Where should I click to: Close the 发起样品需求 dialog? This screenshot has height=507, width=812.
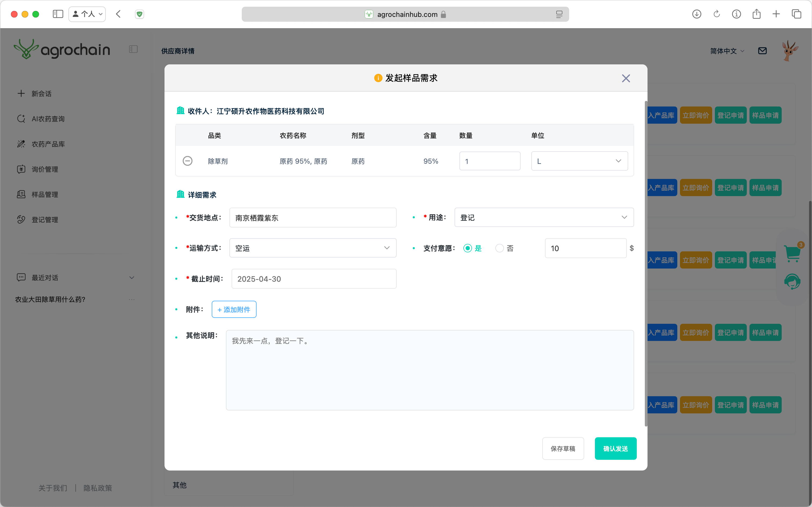(x=626, y=78)
